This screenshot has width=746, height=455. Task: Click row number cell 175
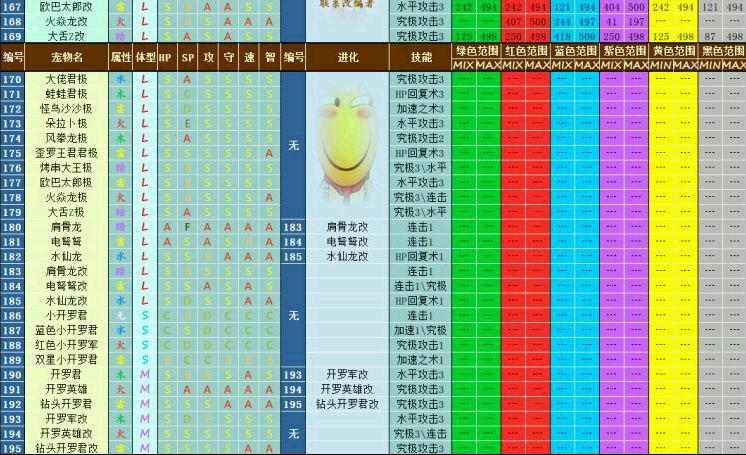(12, 153)
